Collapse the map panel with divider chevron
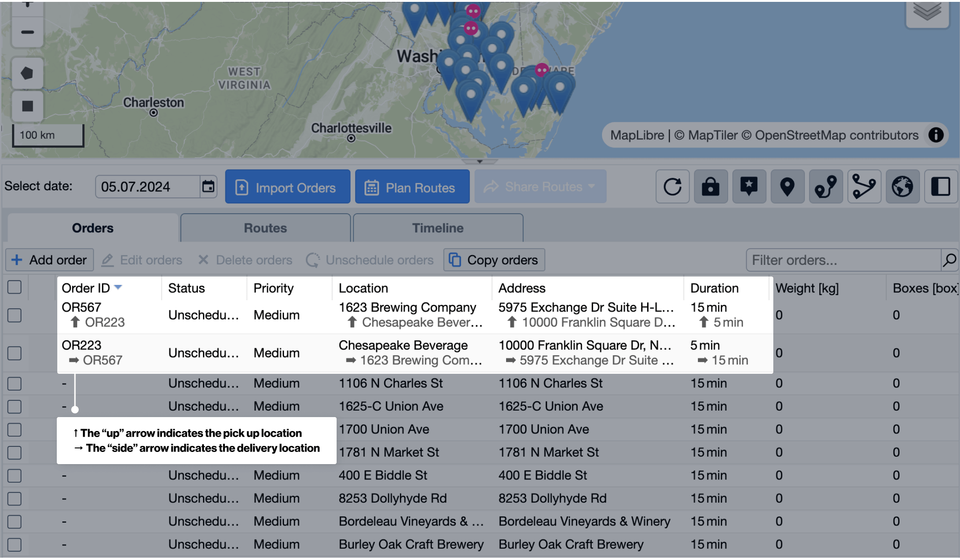 coord(480,162)
